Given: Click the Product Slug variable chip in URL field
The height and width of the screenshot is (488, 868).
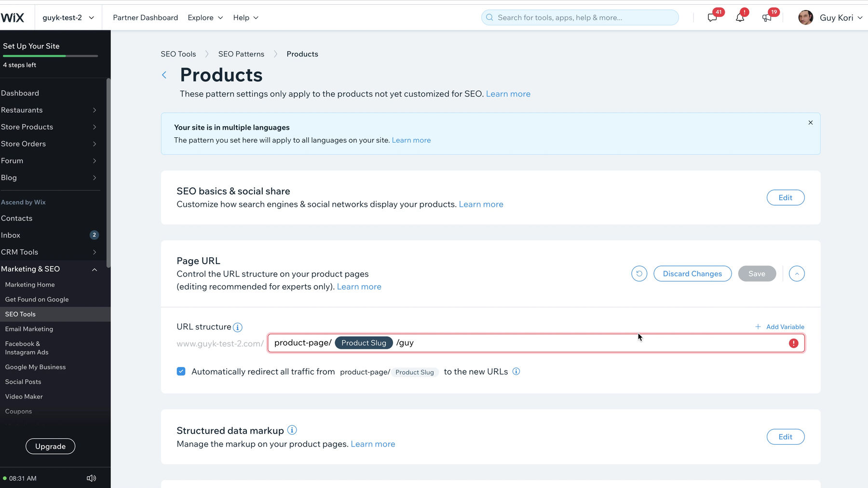Looking at the screenshot, I should (364, 343).
